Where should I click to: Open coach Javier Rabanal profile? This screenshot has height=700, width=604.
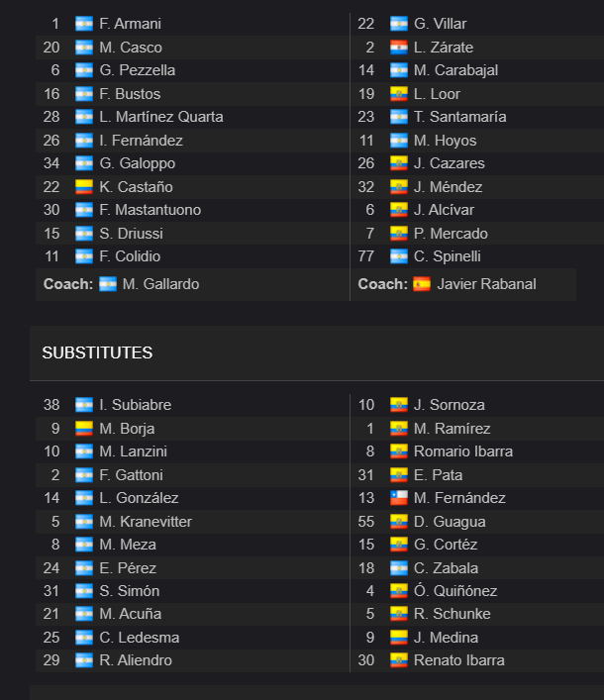click(x=486, y=284)
